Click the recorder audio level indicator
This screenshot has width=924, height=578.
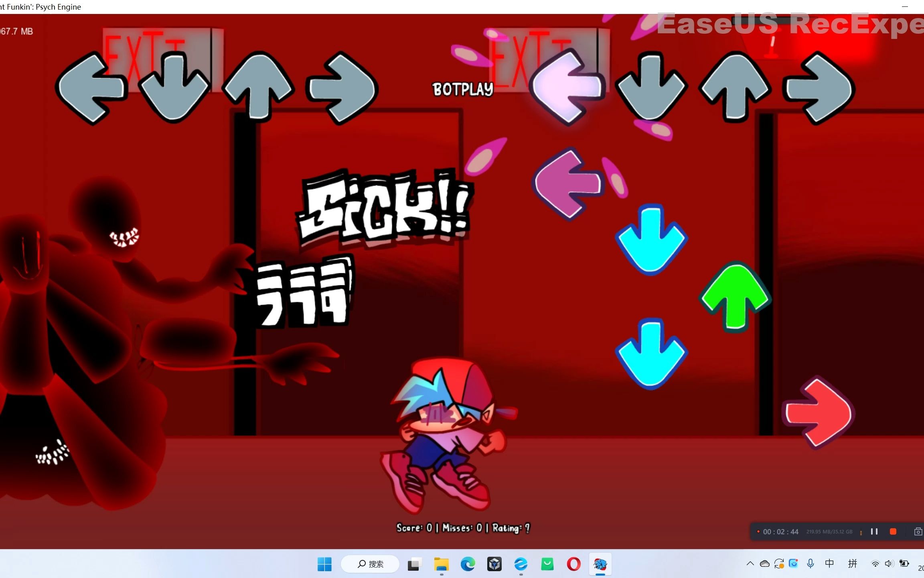[x=861, y=532]
